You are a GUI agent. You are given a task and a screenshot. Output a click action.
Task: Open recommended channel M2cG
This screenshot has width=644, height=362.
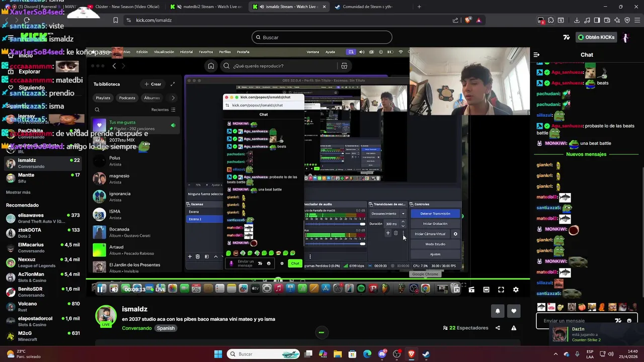43,336
